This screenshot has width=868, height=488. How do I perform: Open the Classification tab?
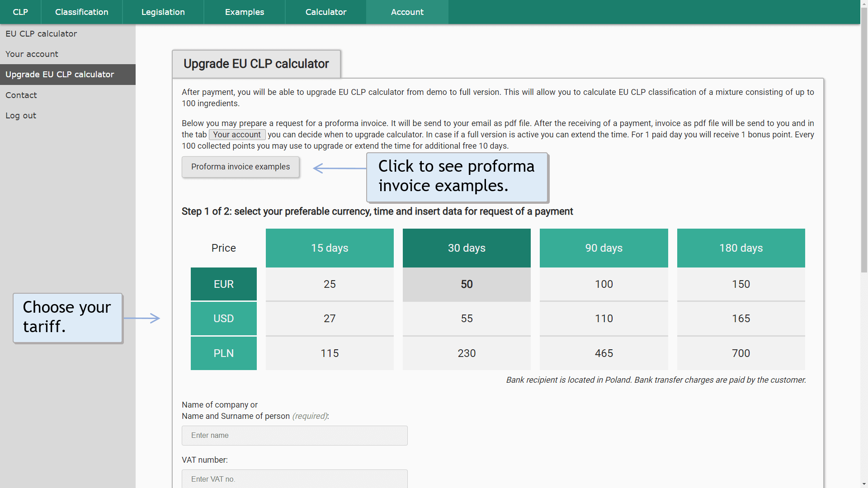(x=81, y=12)
